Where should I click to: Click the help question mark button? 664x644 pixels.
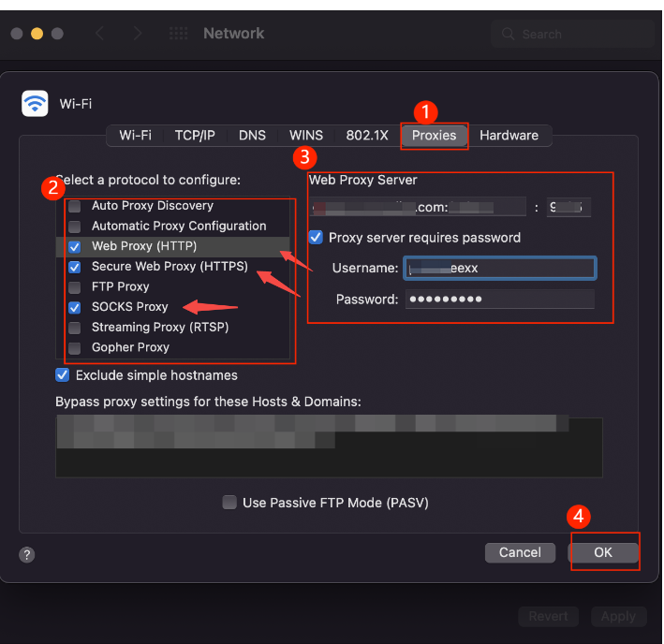[27, 555]
